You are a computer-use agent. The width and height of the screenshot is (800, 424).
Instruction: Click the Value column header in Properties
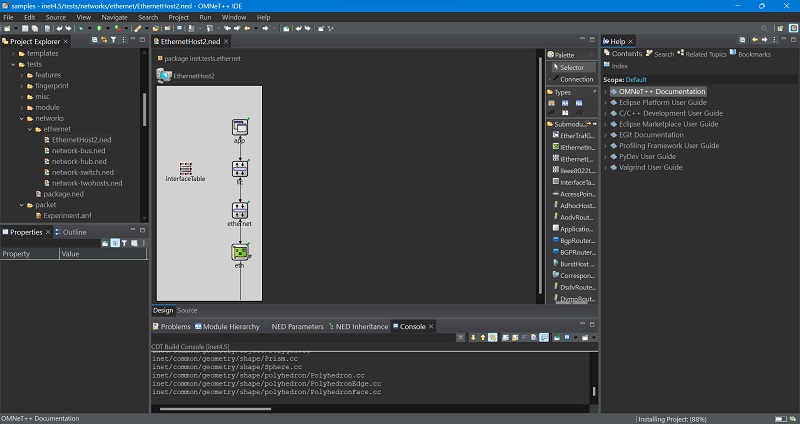(104, 254)
